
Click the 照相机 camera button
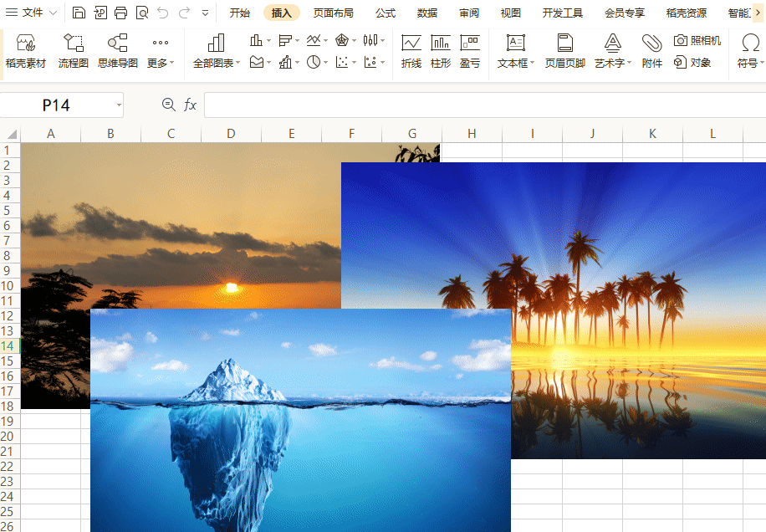[697, 40]
